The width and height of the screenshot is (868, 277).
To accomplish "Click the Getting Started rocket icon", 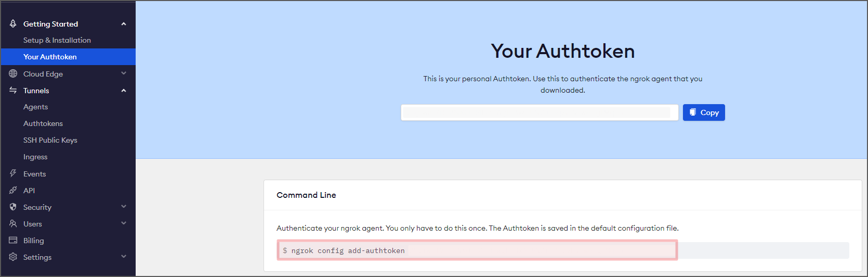I will 13,23.
